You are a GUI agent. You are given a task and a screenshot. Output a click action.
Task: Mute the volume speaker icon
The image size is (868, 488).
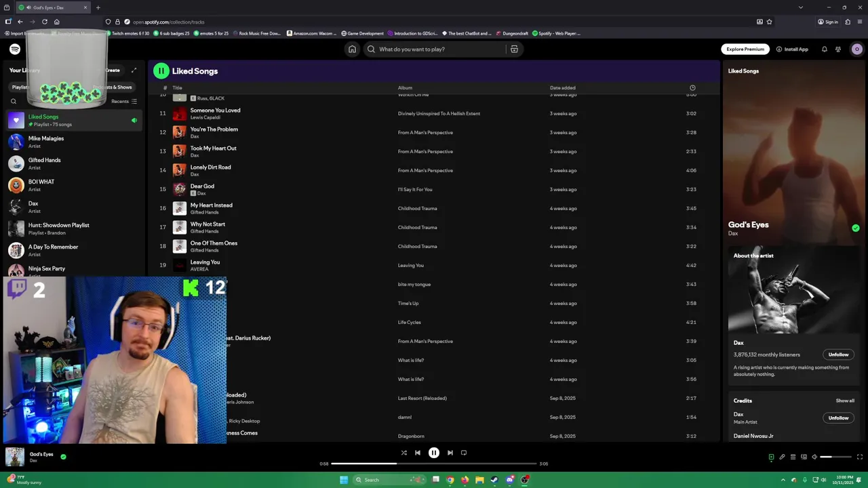[814, 457]
